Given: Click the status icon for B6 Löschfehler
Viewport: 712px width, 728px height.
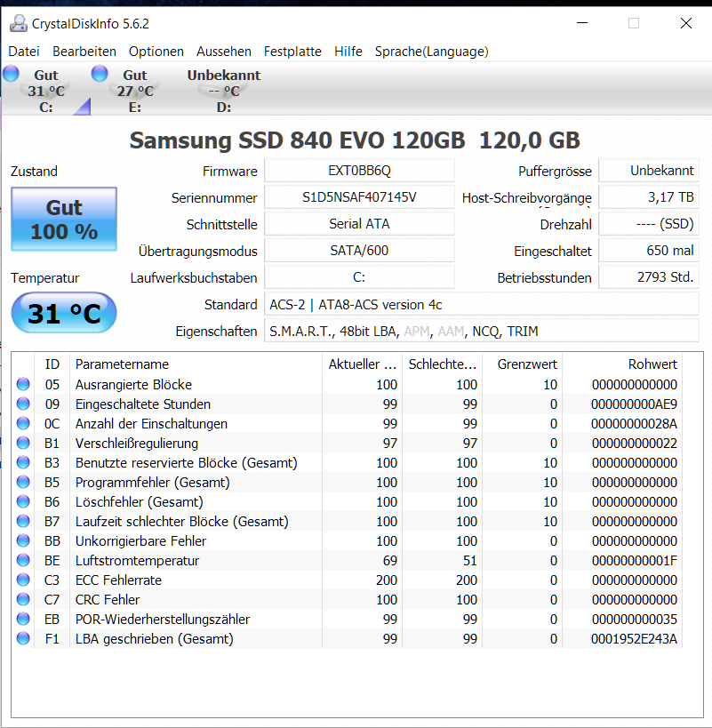Looking at the screenshot, I should coord(23,501).
